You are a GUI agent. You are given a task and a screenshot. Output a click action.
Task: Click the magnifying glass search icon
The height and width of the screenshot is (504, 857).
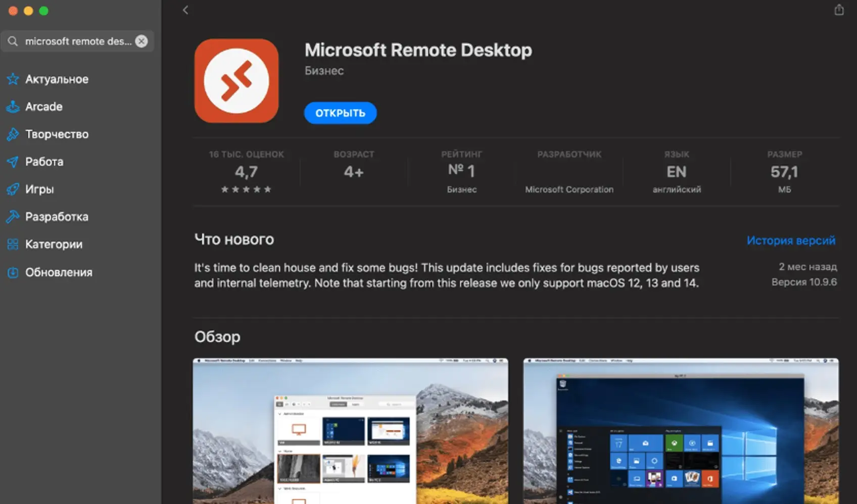click(13, 41)
